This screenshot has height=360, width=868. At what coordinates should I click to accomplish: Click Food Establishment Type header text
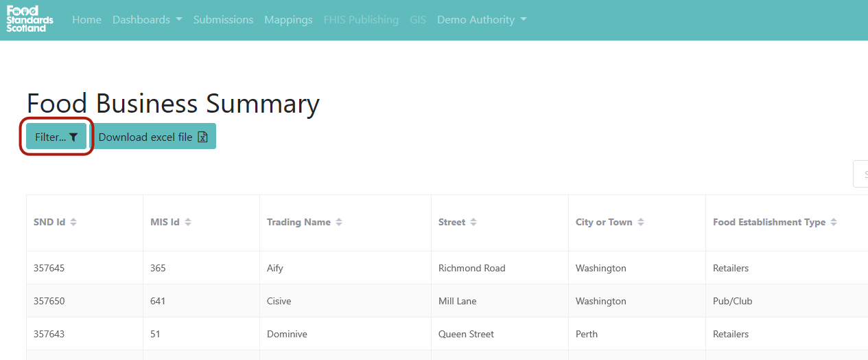769,223
